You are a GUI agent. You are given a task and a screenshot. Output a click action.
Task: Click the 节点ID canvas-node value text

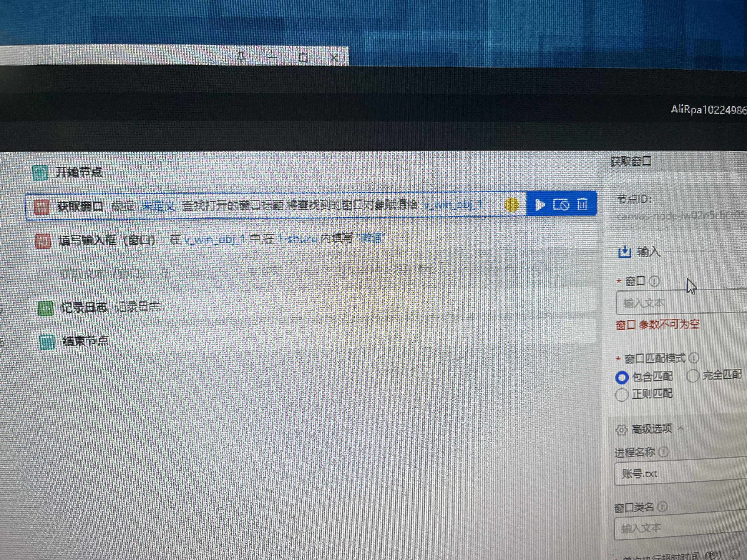tap(681, 215)
